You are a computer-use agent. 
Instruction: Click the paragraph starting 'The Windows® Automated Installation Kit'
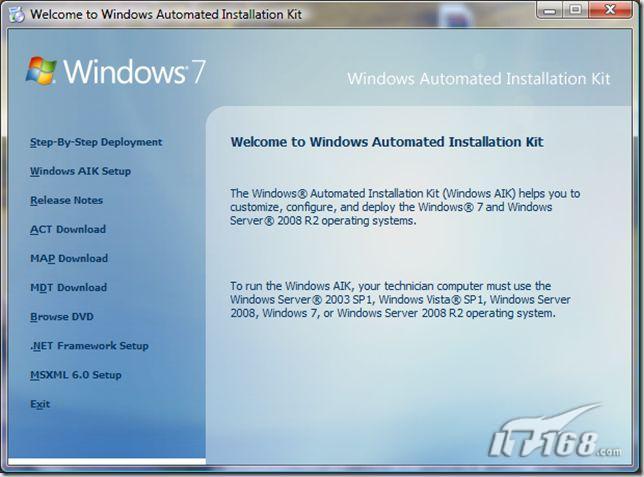click(x=405, y=207)
